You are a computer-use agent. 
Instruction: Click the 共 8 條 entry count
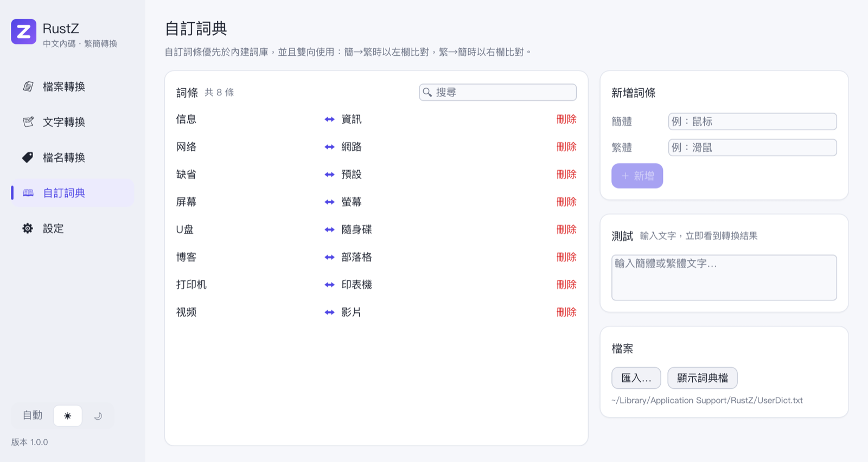point(219,93)
